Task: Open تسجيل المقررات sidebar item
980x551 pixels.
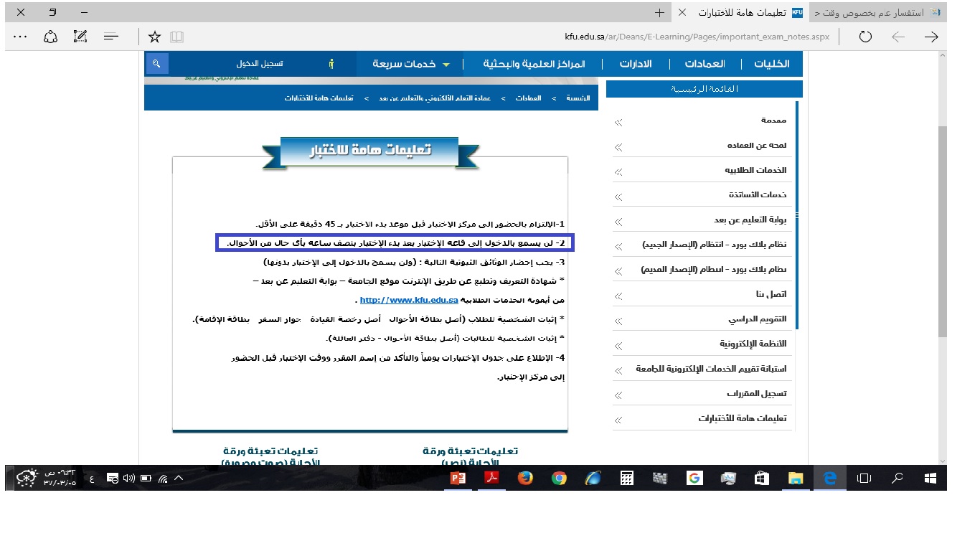Action: click(756, 394)
